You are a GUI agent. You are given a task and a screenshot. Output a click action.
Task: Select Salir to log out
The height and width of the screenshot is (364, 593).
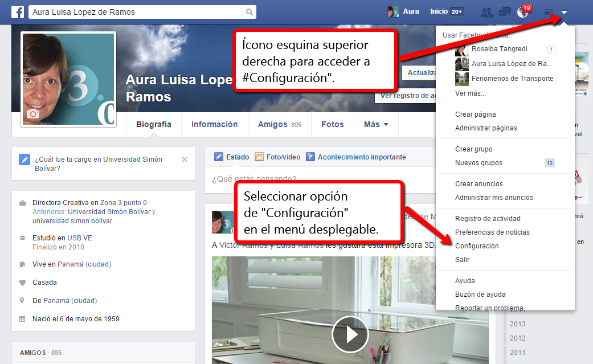coord(462,260)
